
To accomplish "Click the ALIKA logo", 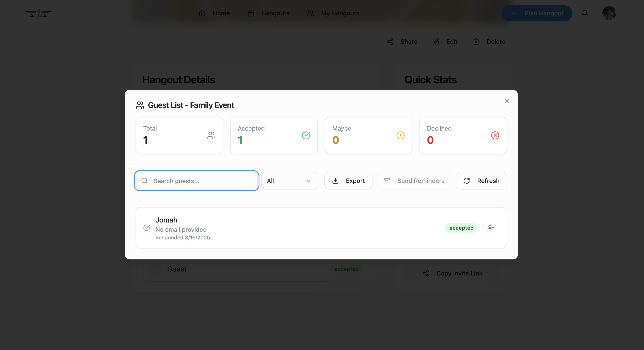I will pos(38,13).
